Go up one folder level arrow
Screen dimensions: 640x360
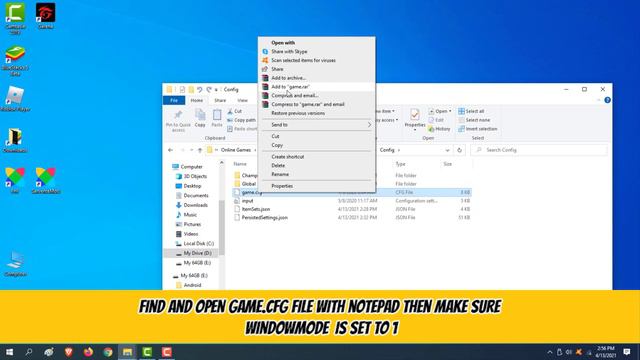[x=200, y=150]
